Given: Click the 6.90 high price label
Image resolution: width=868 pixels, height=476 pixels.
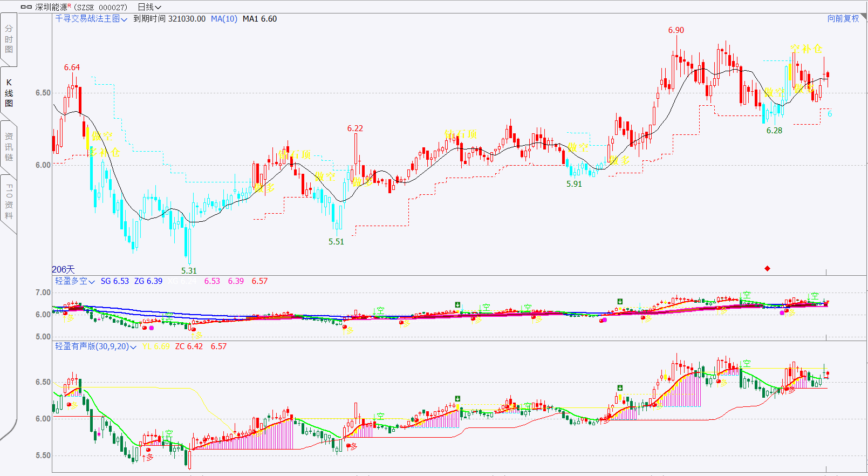Looking at the screenshot, I should click(676, 30).
